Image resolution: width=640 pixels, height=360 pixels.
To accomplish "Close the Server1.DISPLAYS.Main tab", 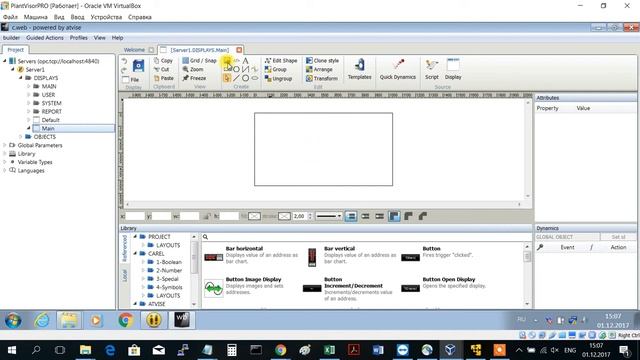I will (239, 50).
